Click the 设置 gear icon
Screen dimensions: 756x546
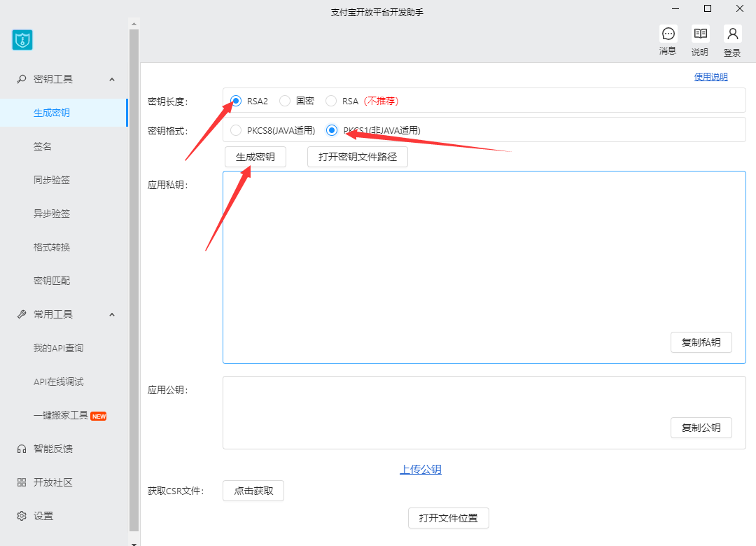(22, 516)
